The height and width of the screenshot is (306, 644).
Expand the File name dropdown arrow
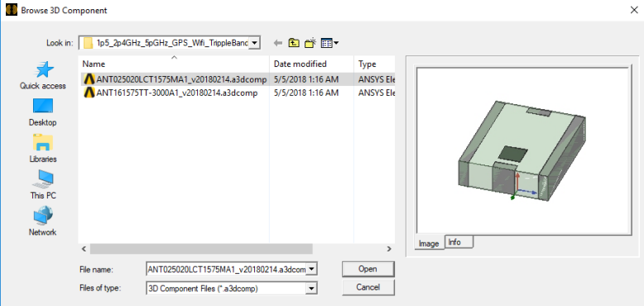coord(312,269)
